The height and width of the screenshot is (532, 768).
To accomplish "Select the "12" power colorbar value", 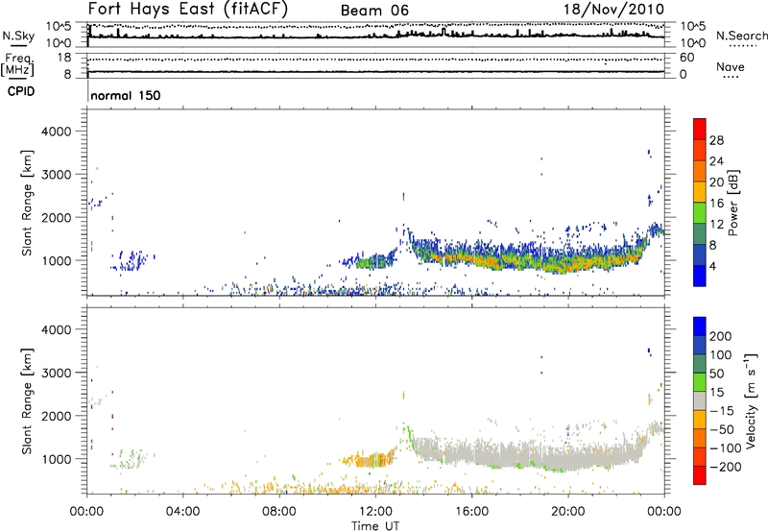I will [x=716, y=225].
